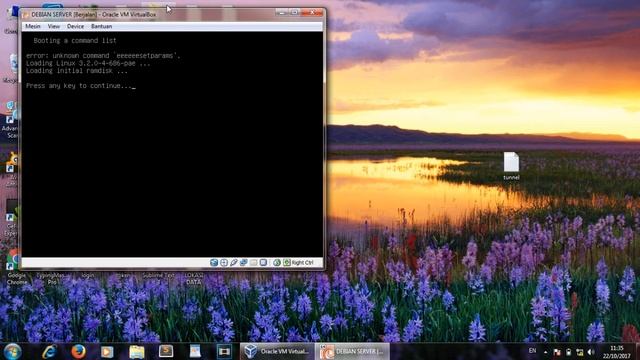Image resolution: width=640 pixels, height=360 pixels.
Task: Click the network adapters status icon
Action: (x=244, y=262)
